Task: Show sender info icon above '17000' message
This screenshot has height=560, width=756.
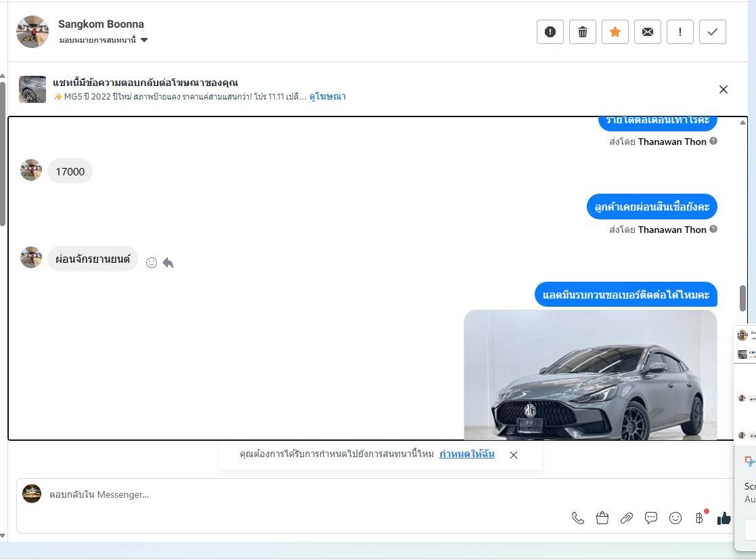Action: coord(713,141)
